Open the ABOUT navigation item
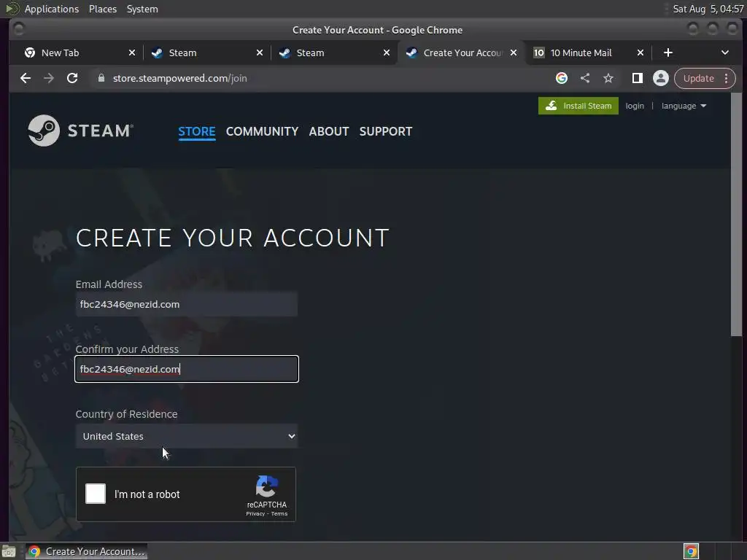 329,131
